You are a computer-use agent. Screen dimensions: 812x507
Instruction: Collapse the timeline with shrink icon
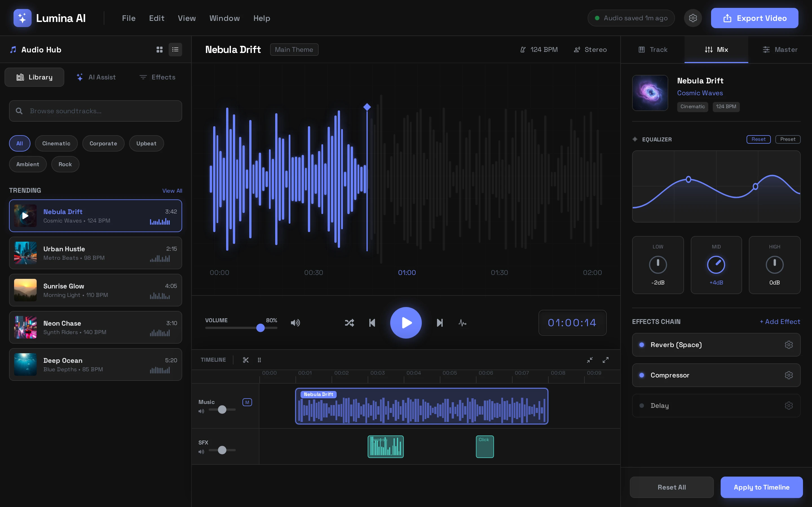pyautogui.click(x=590, y=360)
